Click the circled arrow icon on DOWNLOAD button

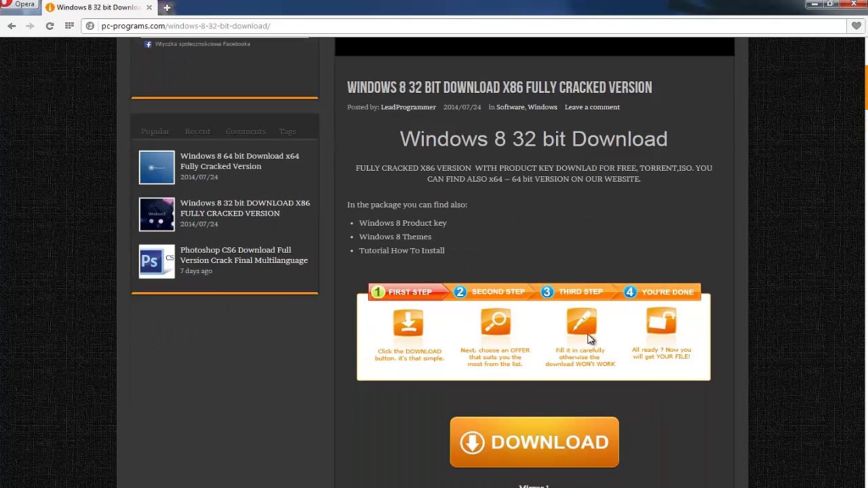472,443
